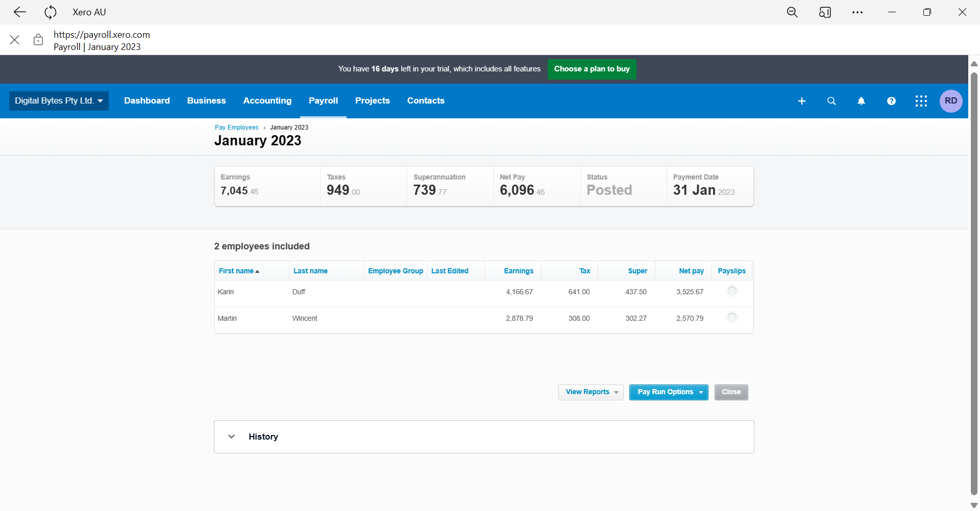The width and height of the screenshot is (980, 511).
Task: Sort by the Employee Group column header
Action: [x=396, y=271]
